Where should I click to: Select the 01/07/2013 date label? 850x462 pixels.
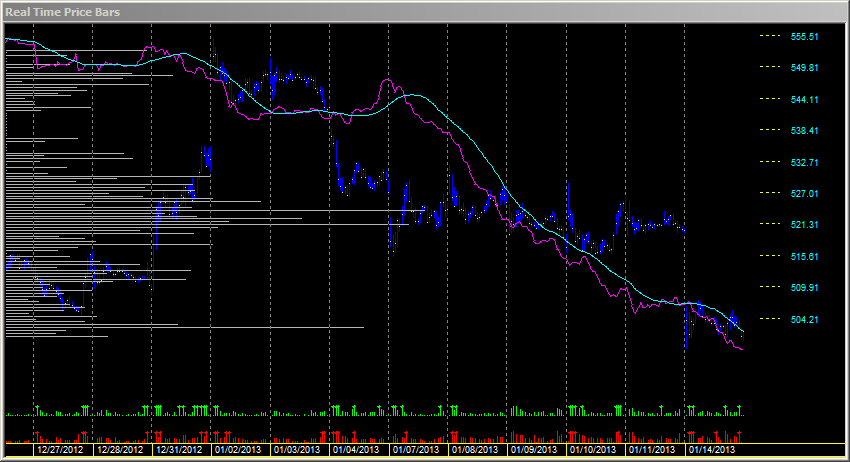416,450
